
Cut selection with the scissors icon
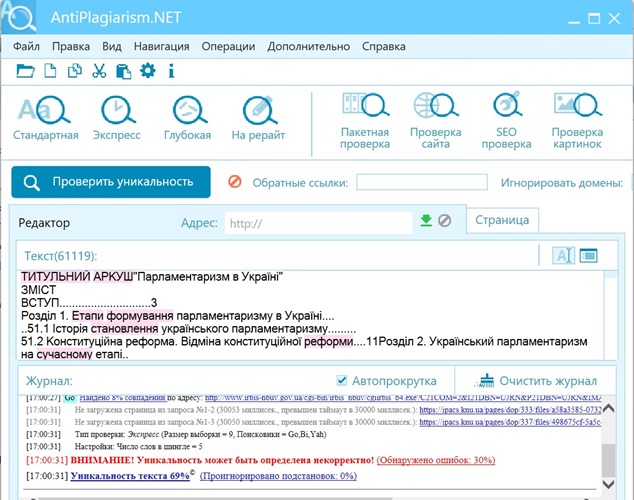[x=99, y=71]
